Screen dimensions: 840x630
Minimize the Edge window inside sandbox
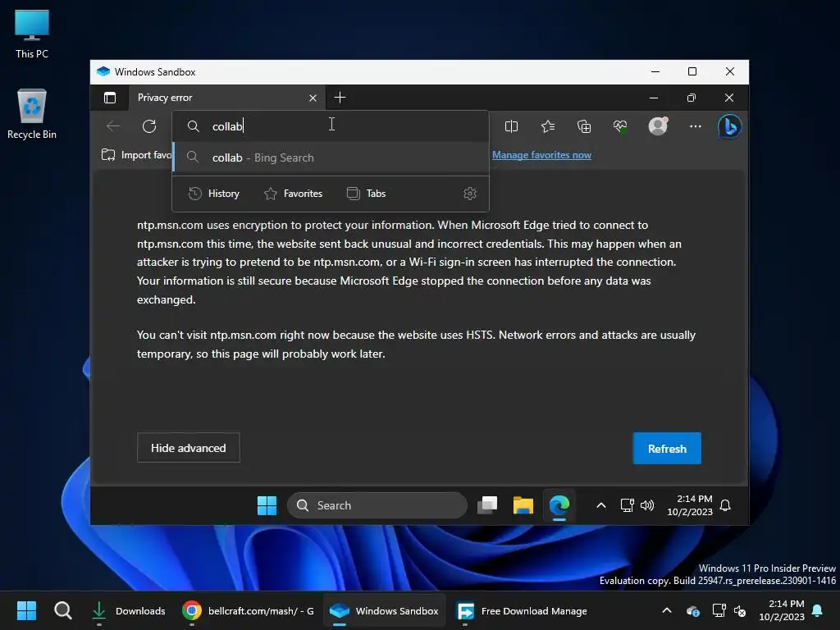pos(654,98)
